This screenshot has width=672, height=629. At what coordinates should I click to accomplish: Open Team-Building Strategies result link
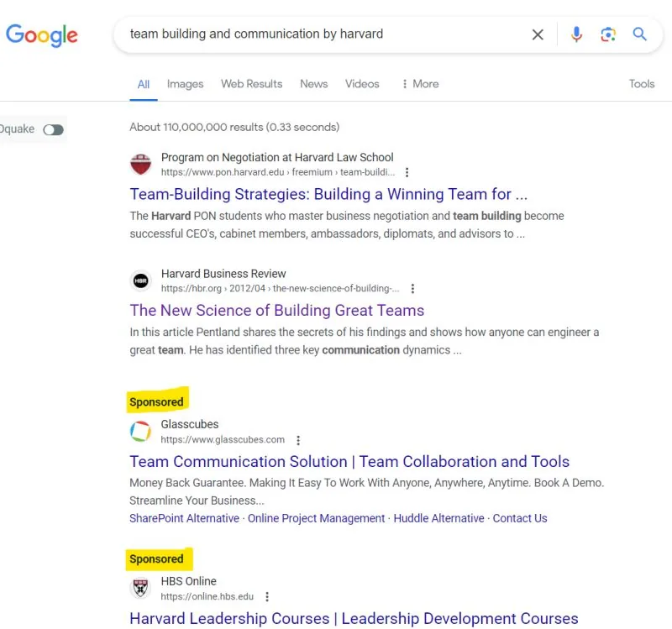click(x=328, y=194)
